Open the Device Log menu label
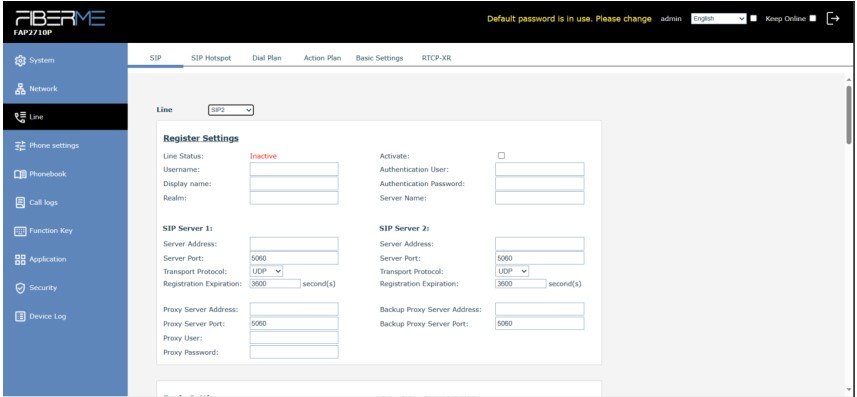Screen dimensions: 857x397 [48, 316]
